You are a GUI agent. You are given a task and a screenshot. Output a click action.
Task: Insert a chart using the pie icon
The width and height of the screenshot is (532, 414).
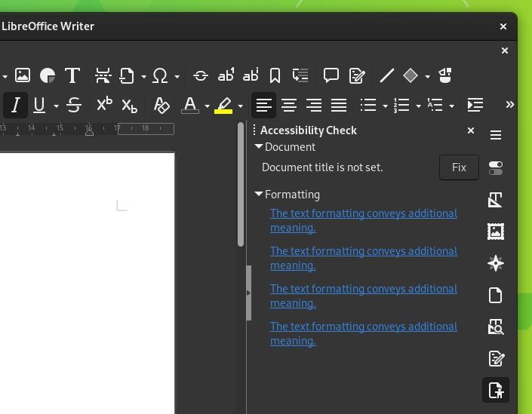tap(48, 75)
